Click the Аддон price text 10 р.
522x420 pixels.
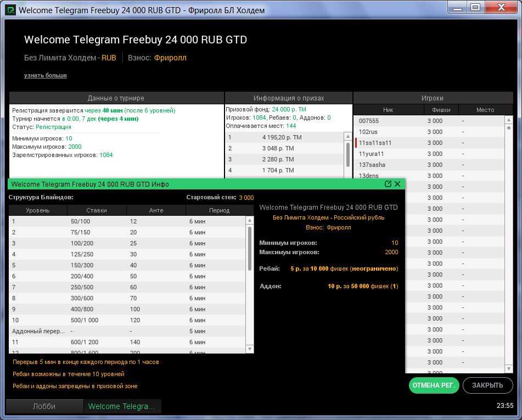click(335, 287)
